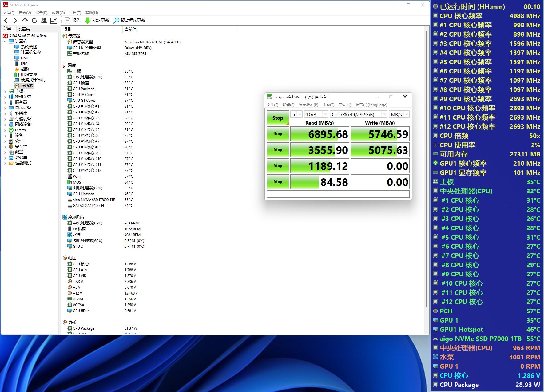544x392 pixels.
Task: Open the 1GiB test size dropdown
Action: 316,114
